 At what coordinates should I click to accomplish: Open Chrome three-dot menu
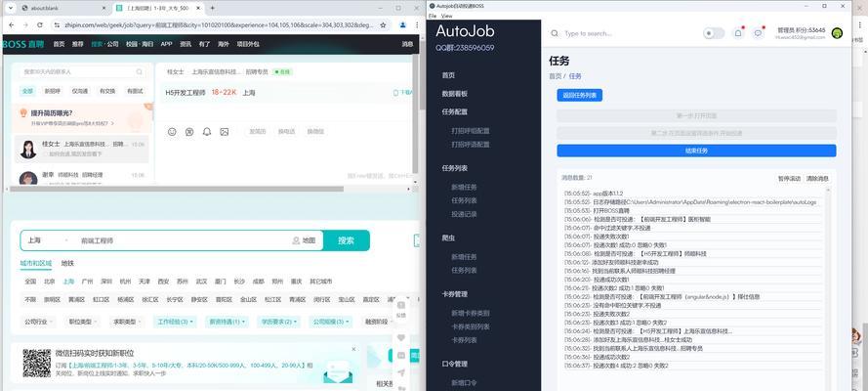coord(416,24)
